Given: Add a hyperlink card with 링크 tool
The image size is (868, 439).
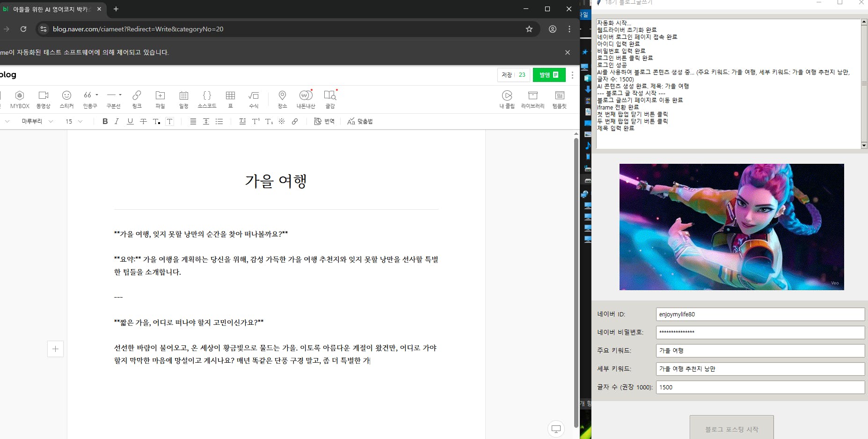Looking at the screenshot, I should [x=137, y=100].
